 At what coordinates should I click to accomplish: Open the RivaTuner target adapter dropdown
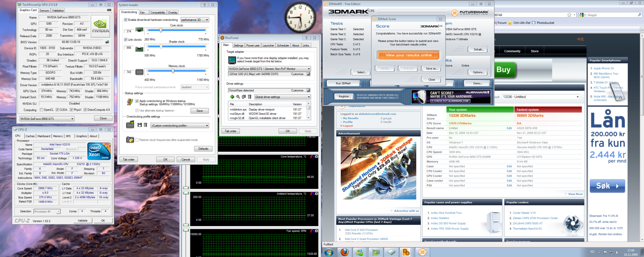tap(269, 69)
